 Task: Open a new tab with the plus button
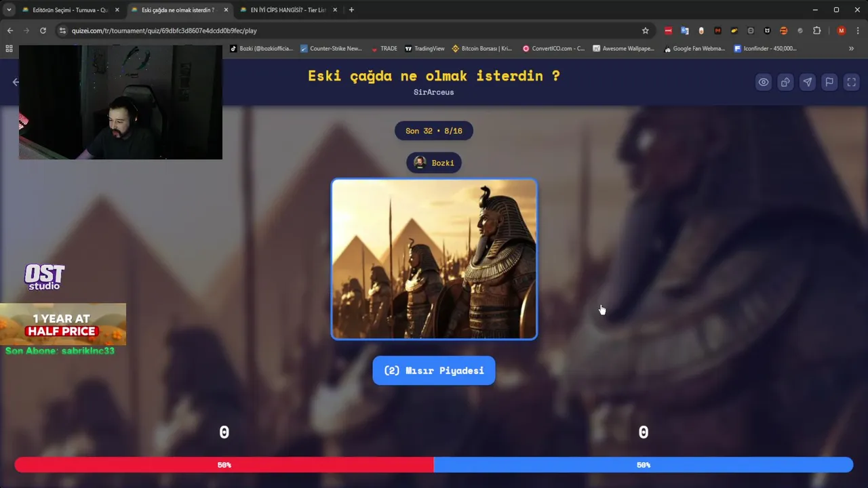pos(351,10)
